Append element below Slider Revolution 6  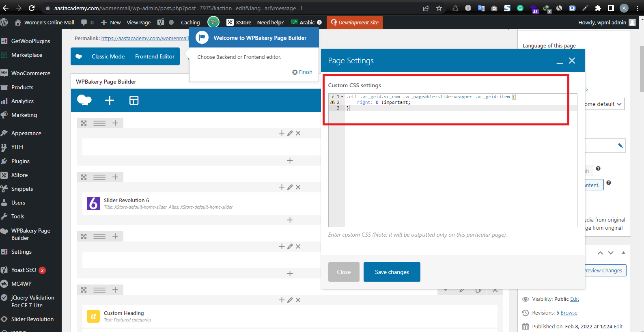[290, 220]
